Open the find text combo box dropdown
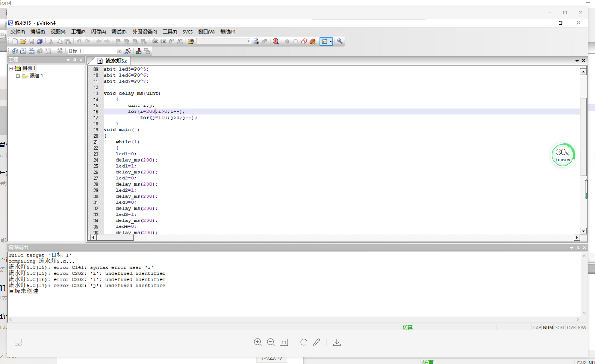 [x=248, y=42]
